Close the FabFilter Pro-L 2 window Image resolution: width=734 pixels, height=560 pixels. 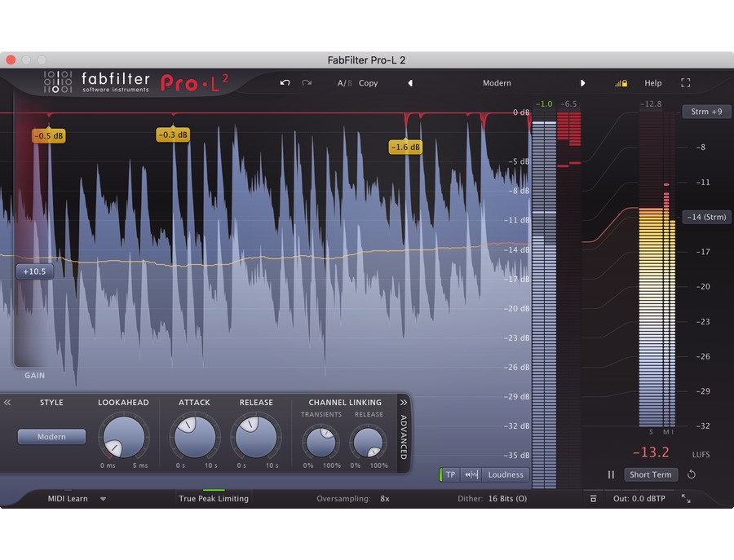(11, 60)
